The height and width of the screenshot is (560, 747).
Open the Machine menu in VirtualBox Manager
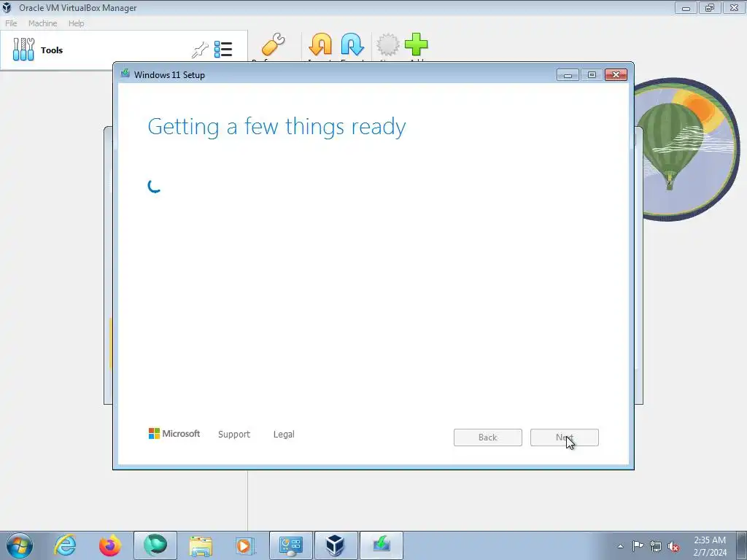[x=42, y=23]
